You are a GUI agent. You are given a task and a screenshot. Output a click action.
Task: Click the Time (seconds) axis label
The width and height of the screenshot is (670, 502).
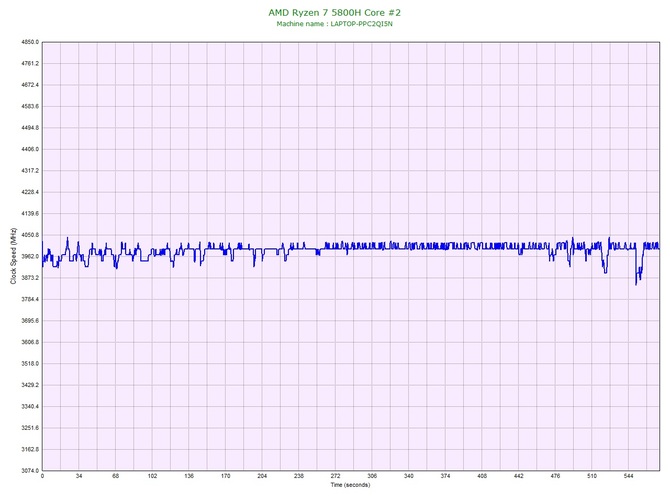coord(350,485)
